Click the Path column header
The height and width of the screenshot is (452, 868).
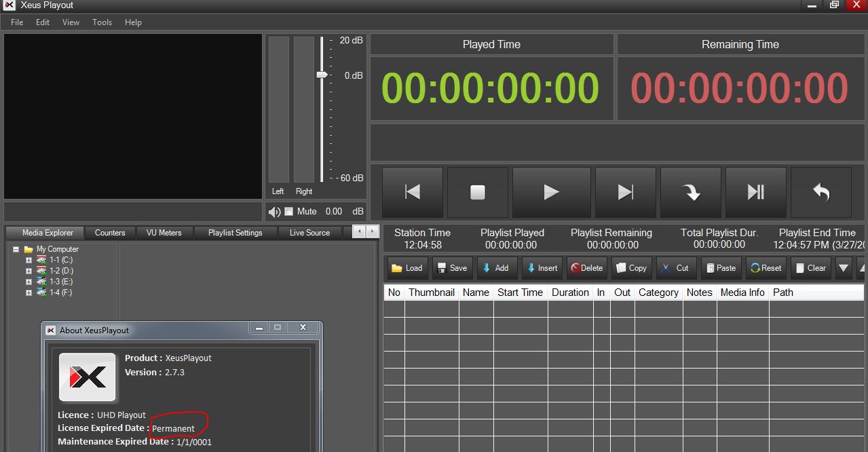[x=816, y=293]
